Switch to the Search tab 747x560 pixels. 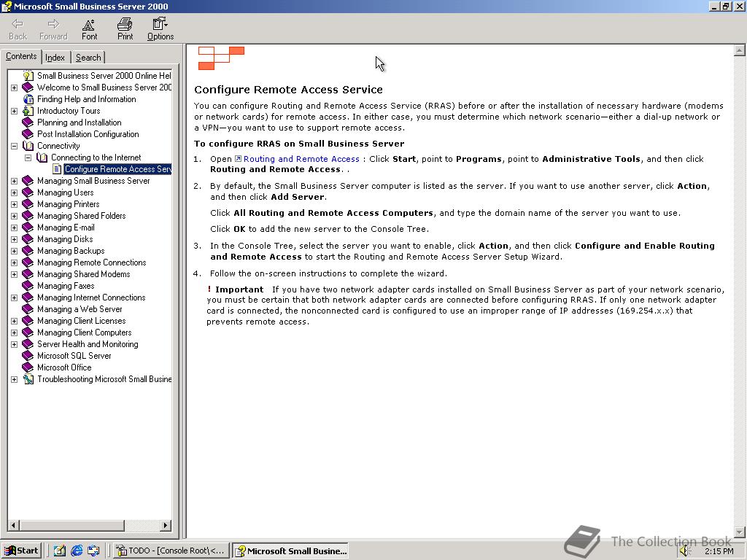[88, 58]
